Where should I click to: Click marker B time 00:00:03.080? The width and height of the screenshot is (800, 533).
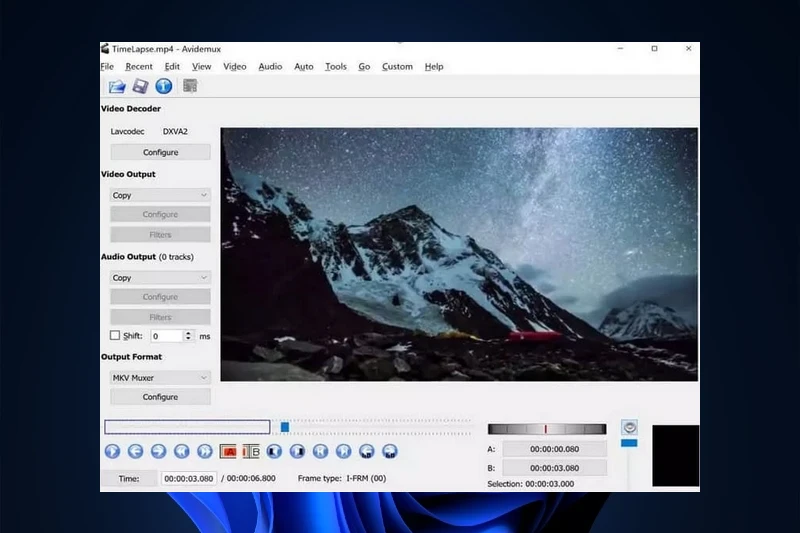pos(555,468)
